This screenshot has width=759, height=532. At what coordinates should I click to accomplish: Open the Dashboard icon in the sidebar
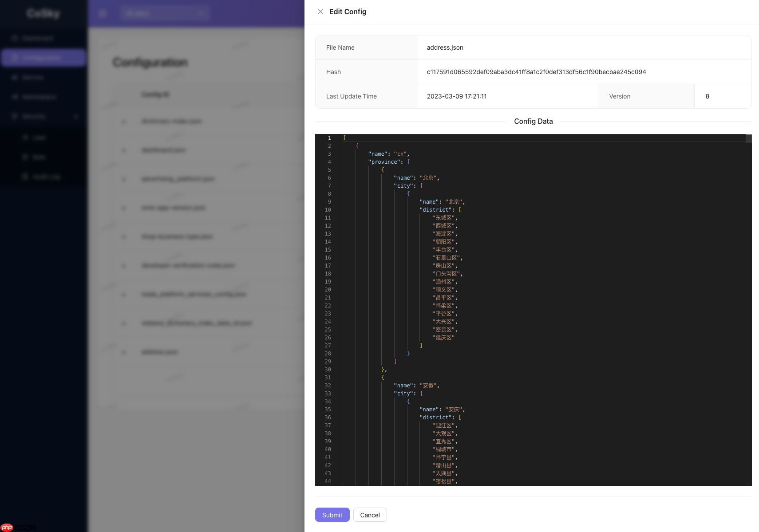coord(14,38)
